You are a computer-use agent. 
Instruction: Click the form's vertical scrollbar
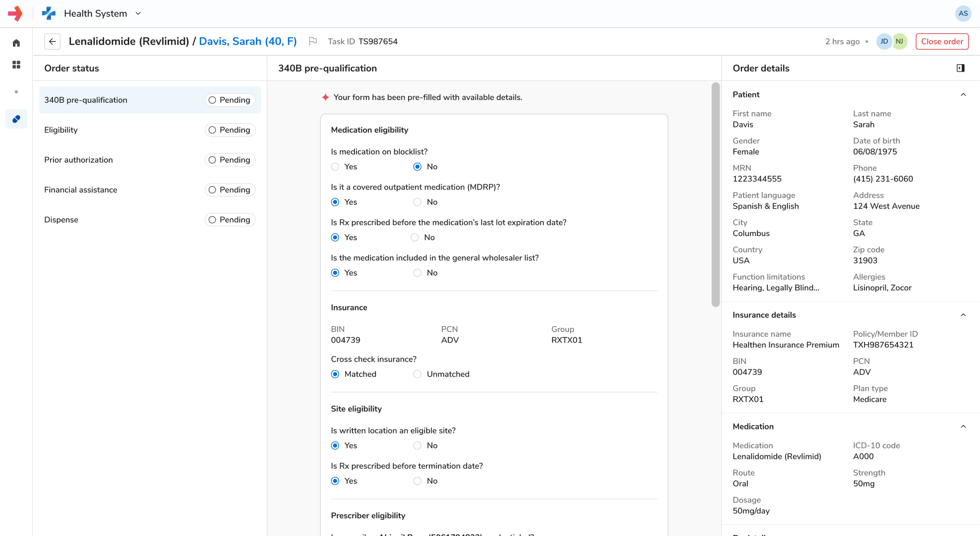(x=716, y=194)
